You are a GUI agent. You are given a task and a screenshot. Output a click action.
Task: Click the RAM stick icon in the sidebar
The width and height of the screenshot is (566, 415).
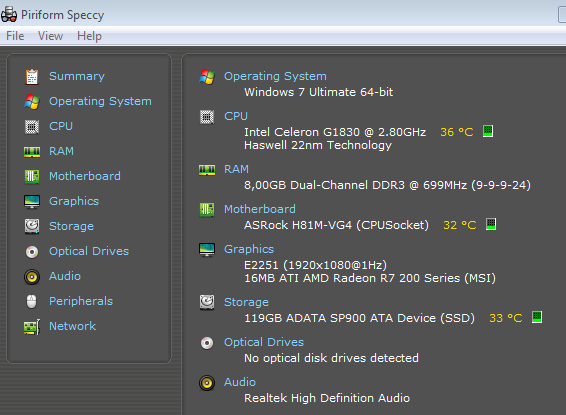[32, 152]
